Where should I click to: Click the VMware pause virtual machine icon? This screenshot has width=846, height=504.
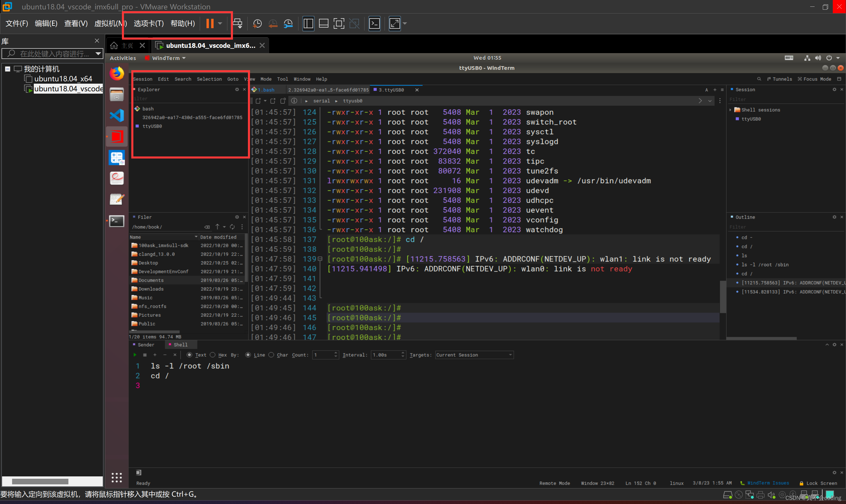point(210,23)
